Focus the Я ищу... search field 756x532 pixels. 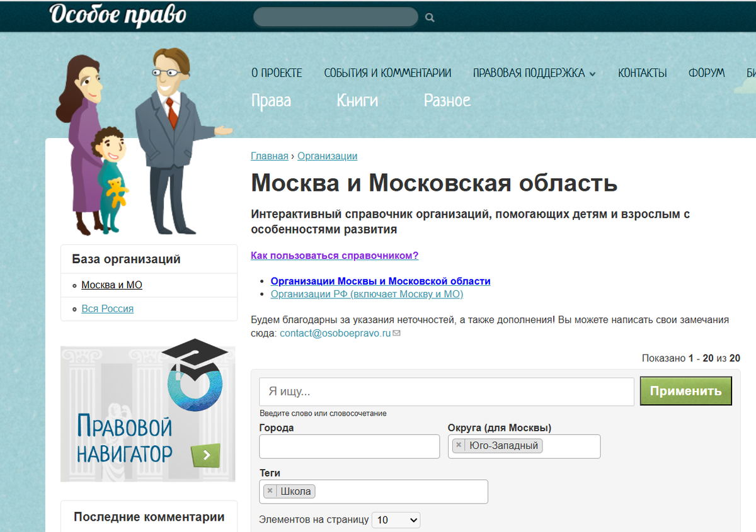[x=447, y=392]
